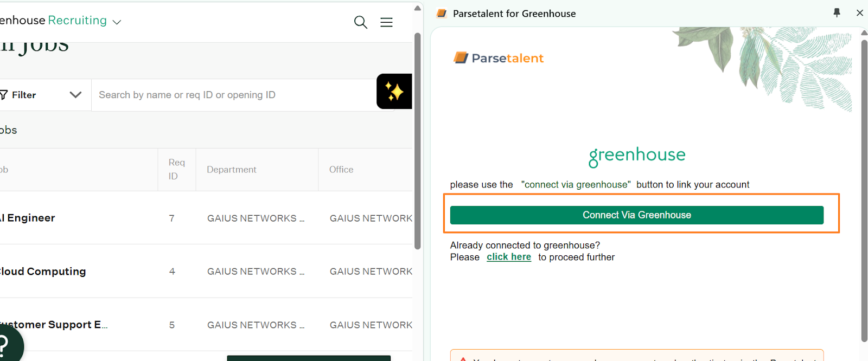Open the search magnifier in Greenhouse header
The image size is (868, 361).
coord(361,22)
